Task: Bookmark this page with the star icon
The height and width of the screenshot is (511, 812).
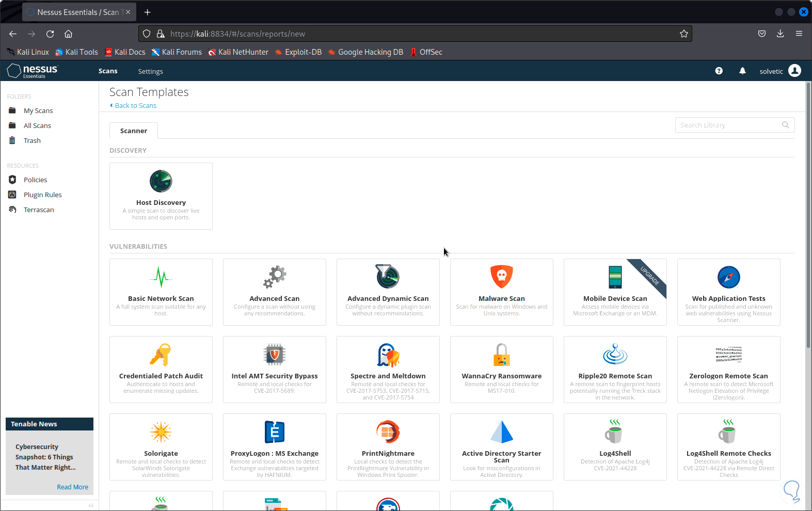Action: click(684, 34)
